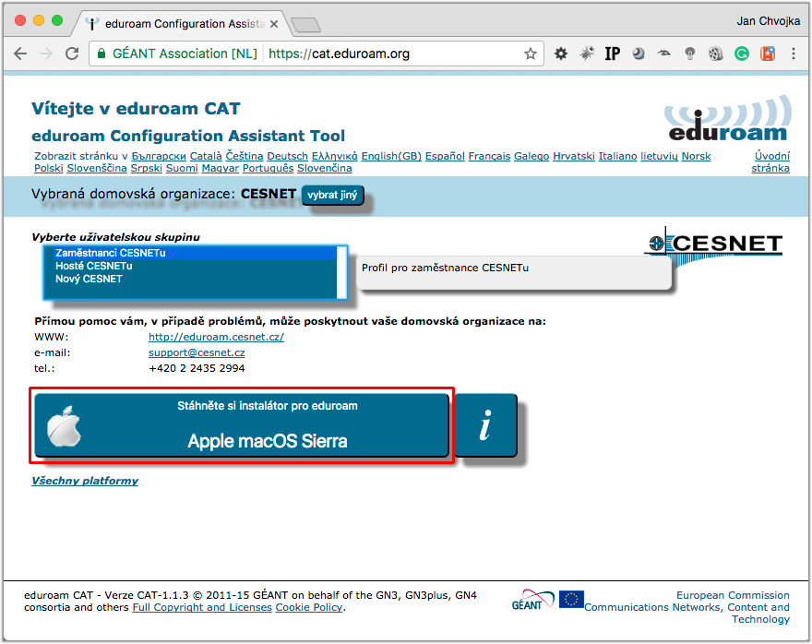The width and height of the screenshot is (812, 644).
Task: Switch language to Srpski
Action: (147, 168)
